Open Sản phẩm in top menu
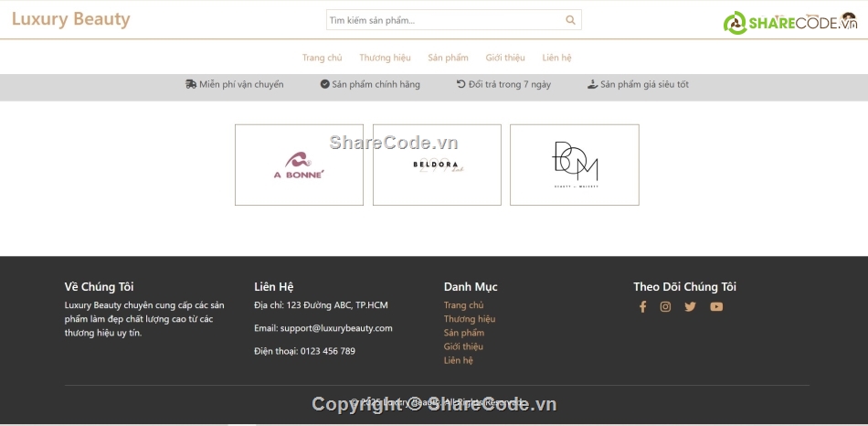Viewport: 868px width, 426px height. [x=448, y=58]
